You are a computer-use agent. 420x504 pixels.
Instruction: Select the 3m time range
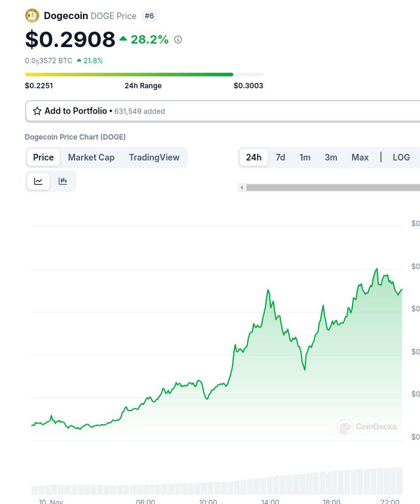[331, 157]
